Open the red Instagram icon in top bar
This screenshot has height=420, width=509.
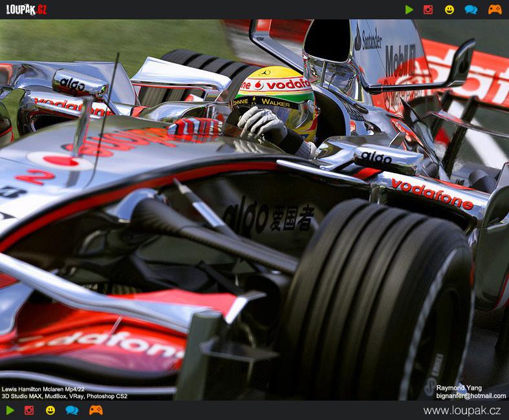tap(428, 10)
